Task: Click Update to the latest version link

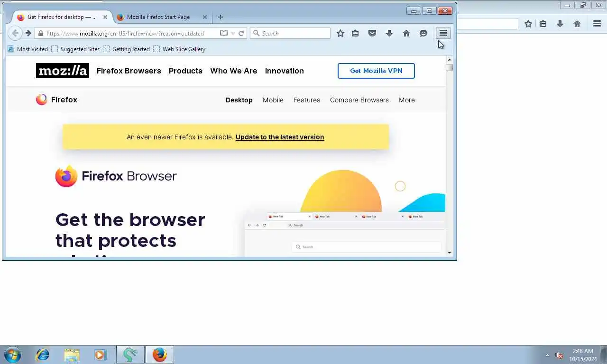Action: click(x=280, y=137)
